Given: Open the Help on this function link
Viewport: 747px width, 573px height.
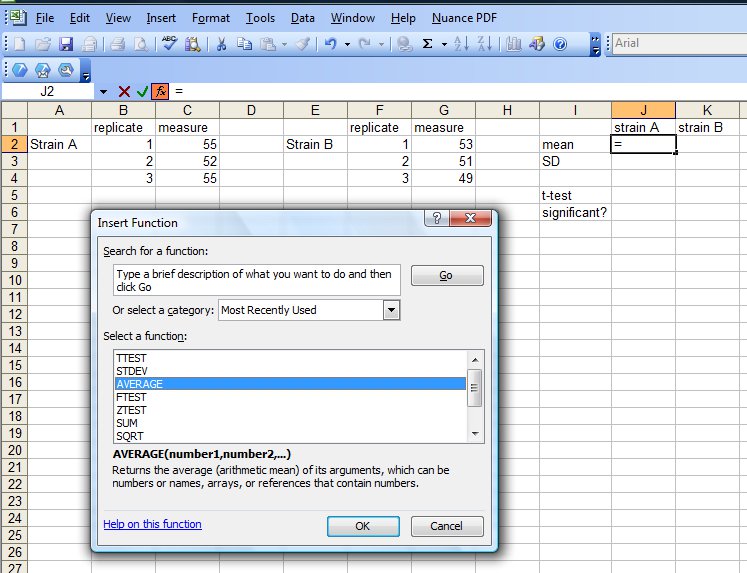Looking at the screenshot, I should click(x=152, y=524).
